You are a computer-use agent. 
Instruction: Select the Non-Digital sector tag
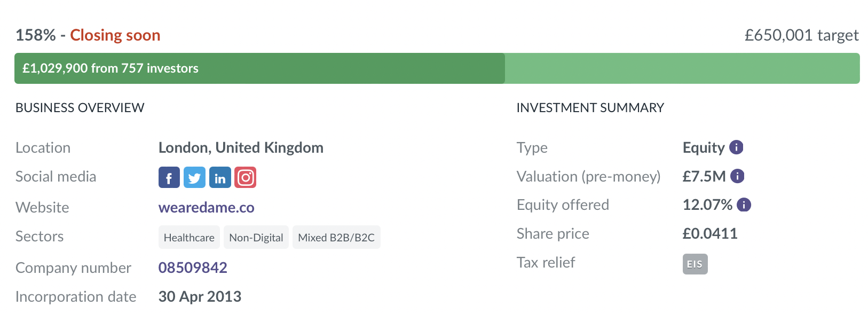[x=256, y=237]
